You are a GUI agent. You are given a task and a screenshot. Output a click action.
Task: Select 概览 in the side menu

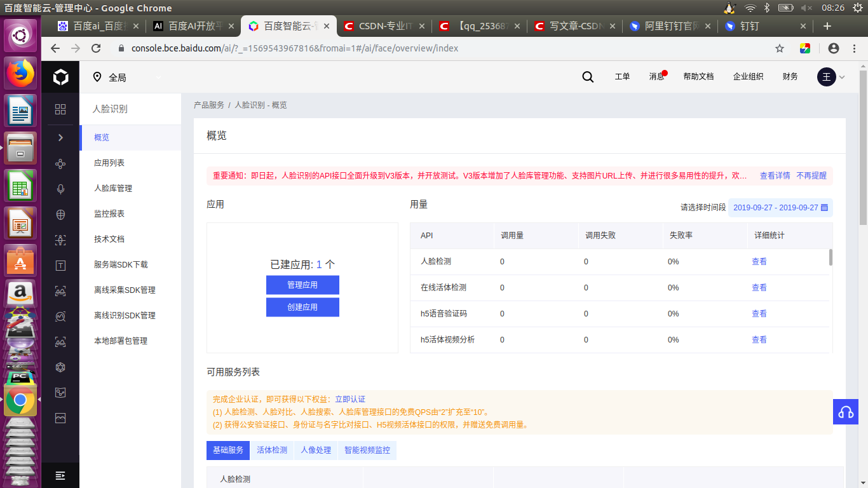pos(130,137)
